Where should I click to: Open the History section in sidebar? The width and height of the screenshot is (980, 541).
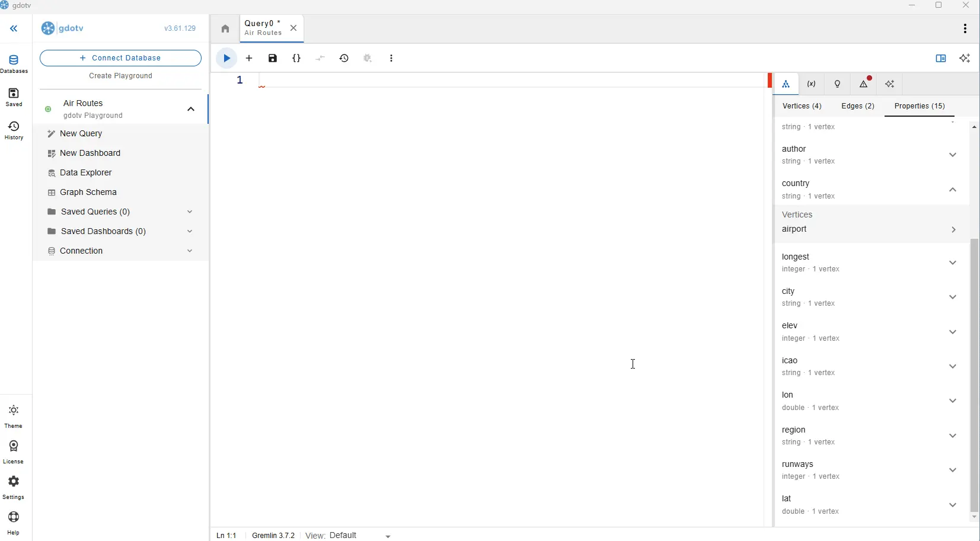pos(14,131)
